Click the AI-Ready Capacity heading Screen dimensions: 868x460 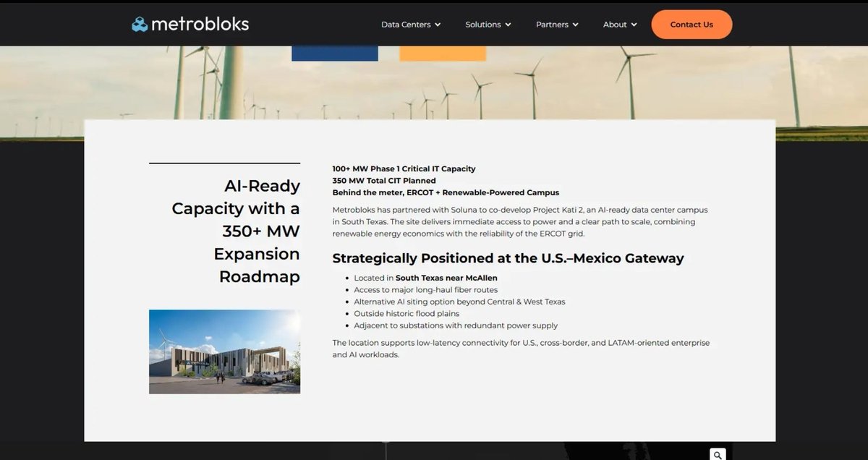236,231
